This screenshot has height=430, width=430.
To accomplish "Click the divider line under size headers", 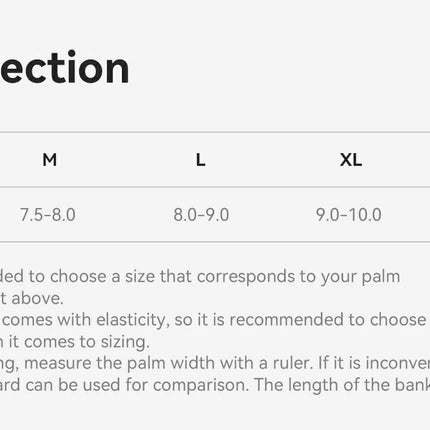I will click(215, 187).
